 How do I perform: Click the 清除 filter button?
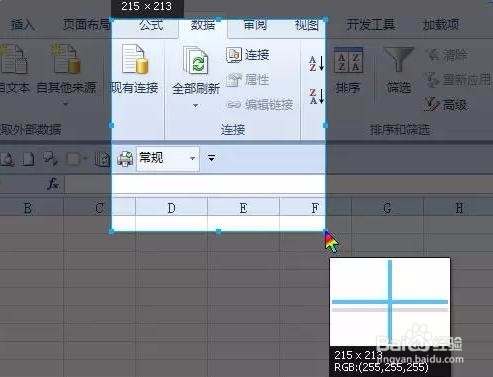[447, 55]
